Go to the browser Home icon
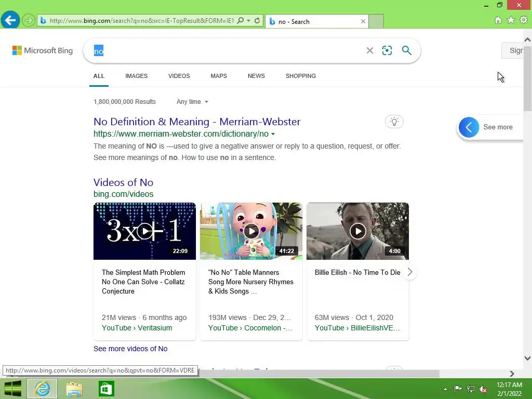The height and width of the screenshot is (399, 532). pyautogui.click(x=498, y=20)
